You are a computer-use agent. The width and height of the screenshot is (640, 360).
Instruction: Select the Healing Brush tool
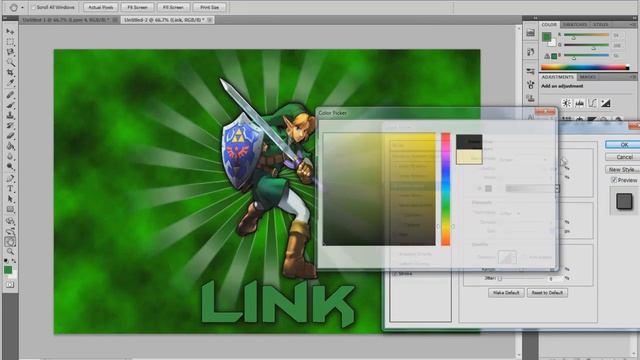tap(10, 95)
